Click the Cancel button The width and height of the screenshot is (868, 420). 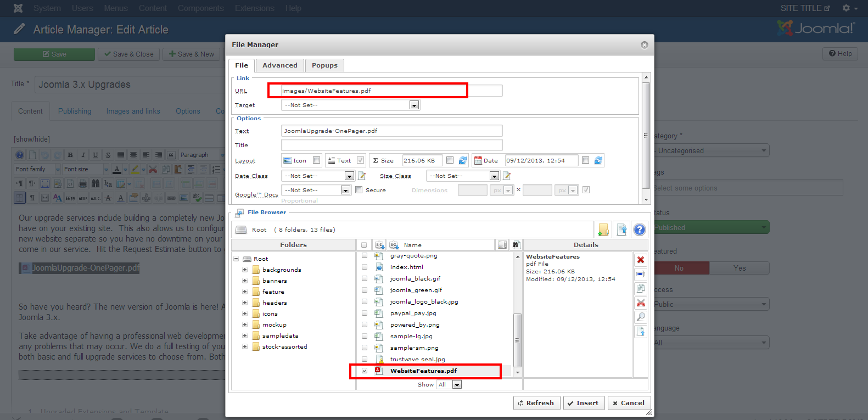click(x=629, y=403)
